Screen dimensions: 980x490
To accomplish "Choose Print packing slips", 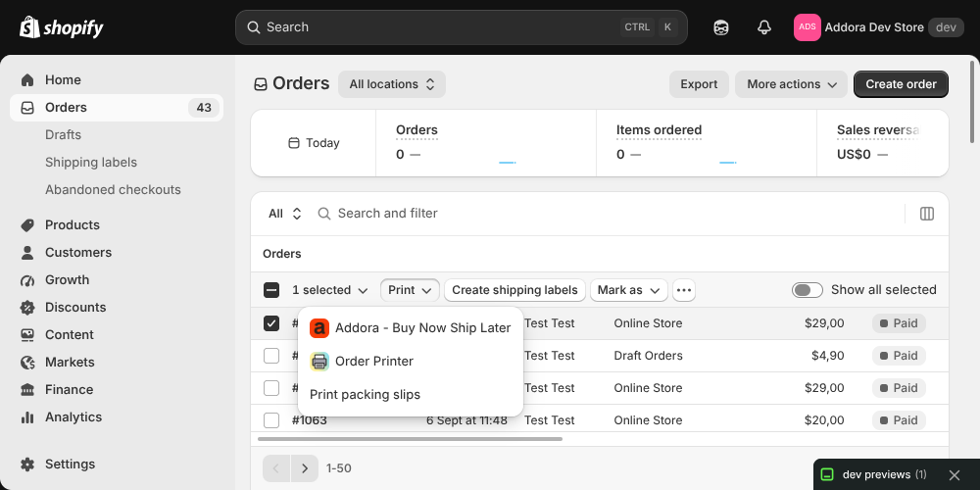I will (x=410, y=395).
